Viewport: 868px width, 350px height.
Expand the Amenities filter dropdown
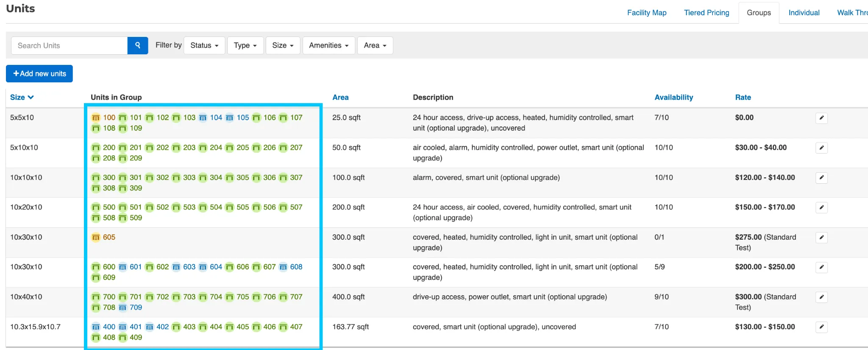click(x=329, y=45)
